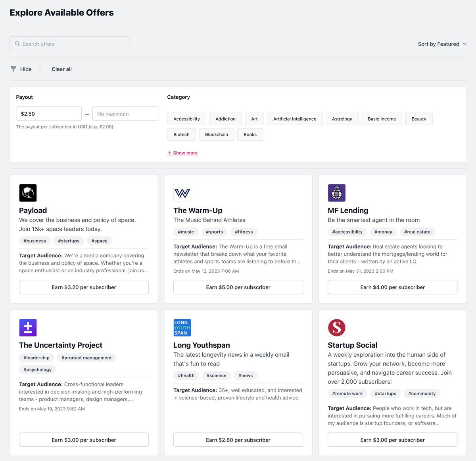Click the #startups tag on Startup Social
Screen dimensions: 476x461
click(x=385, y=394)
